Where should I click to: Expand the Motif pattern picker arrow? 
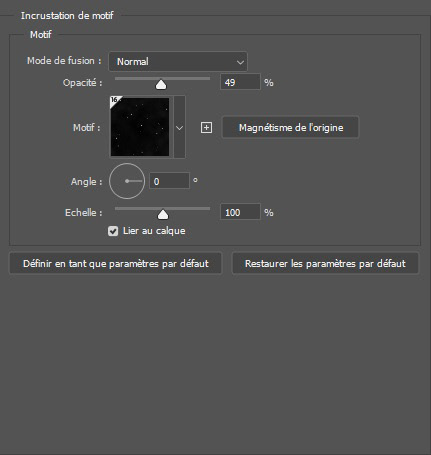pos(179,128)
